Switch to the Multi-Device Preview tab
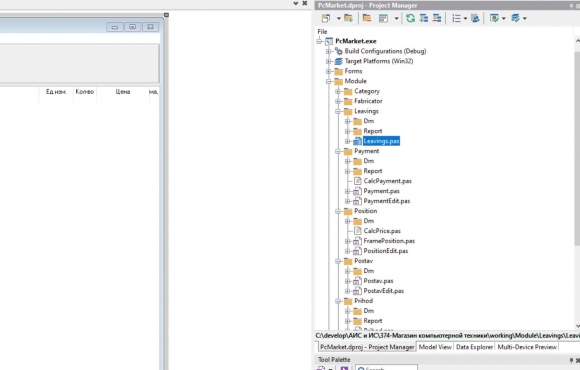The image size is (580, 370). 527,347
